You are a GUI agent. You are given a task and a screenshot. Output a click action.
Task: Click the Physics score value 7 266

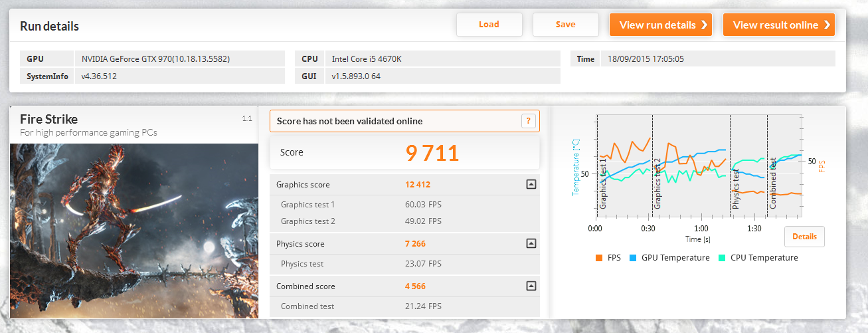[x=415, y=244]
